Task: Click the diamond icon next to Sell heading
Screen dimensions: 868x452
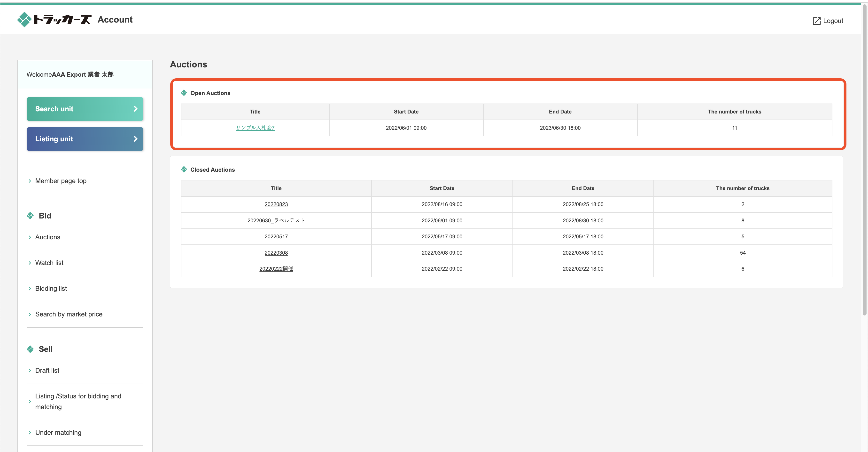Action: coord(30,349)
